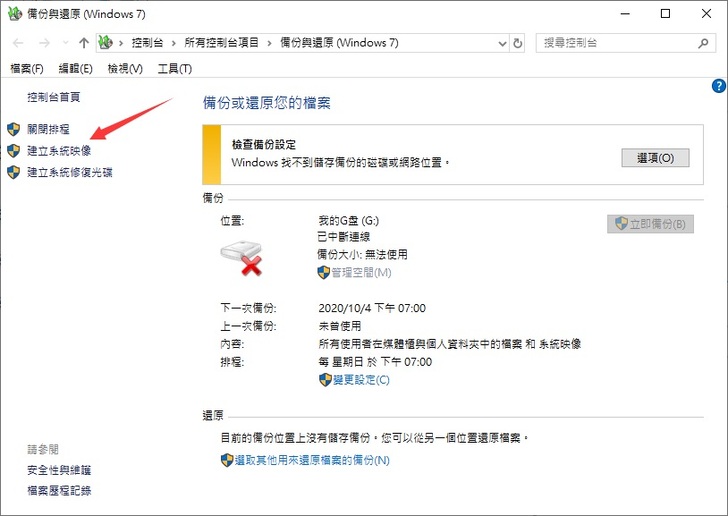
Task: Go to 控制台首頁
Action: pos(53,97)
